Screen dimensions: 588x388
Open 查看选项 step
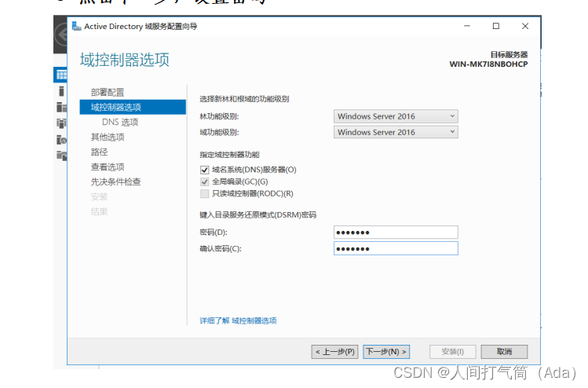[x=108, y=167]
